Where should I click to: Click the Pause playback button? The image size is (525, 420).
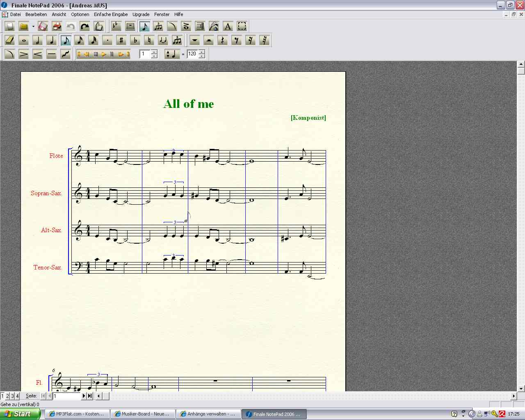[x=112, y=54]
